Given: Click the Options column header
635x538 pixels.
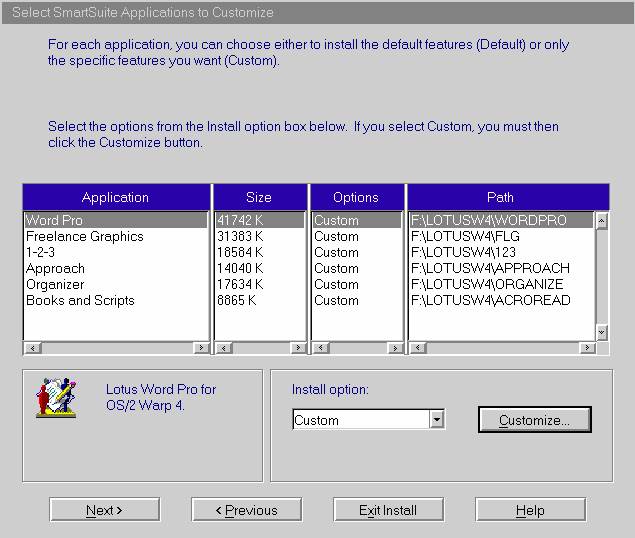Looking at the screenshot, I should click(x=357, y=197).
